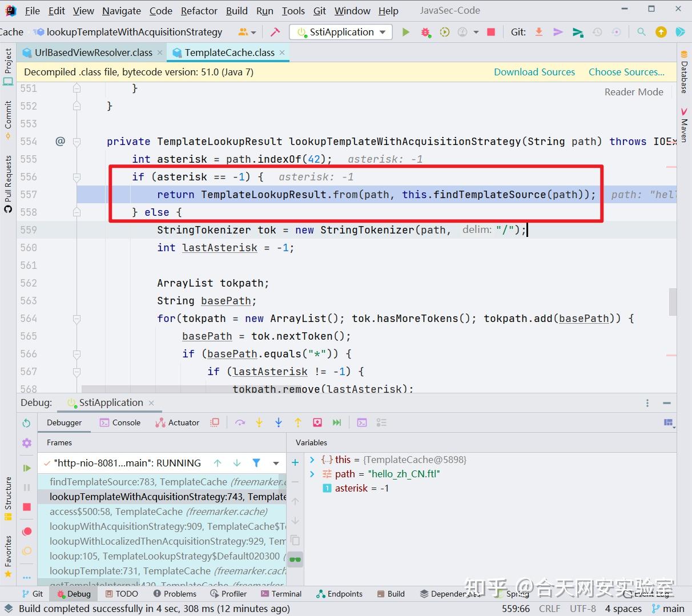Viewport: 692px width, 616px height.
Task: Mute breakpoints icon
Action: tap(26, 551)
